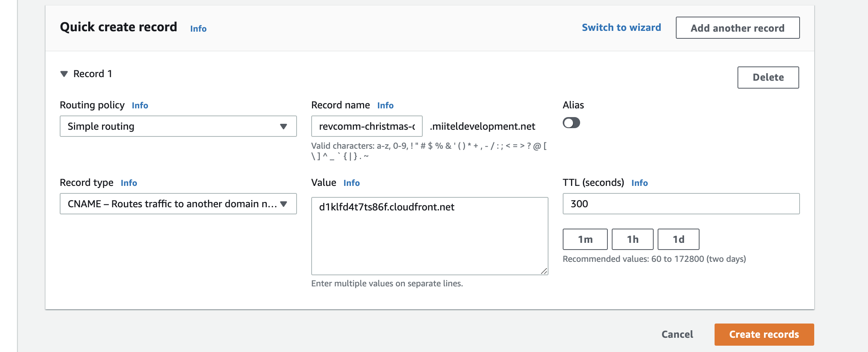Click the TTL seconds input field
The image size is (868, 352).
(x=681, y=204)
